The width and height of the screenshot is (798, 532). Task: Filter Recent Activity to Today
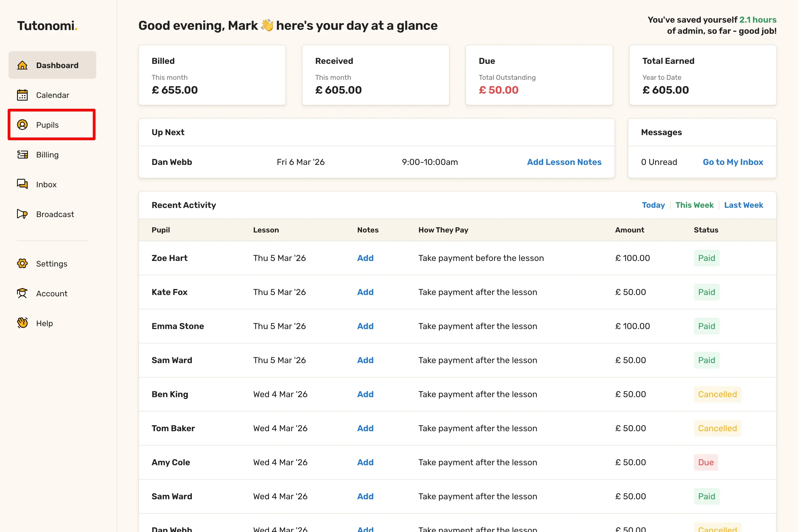coord(653,205)
